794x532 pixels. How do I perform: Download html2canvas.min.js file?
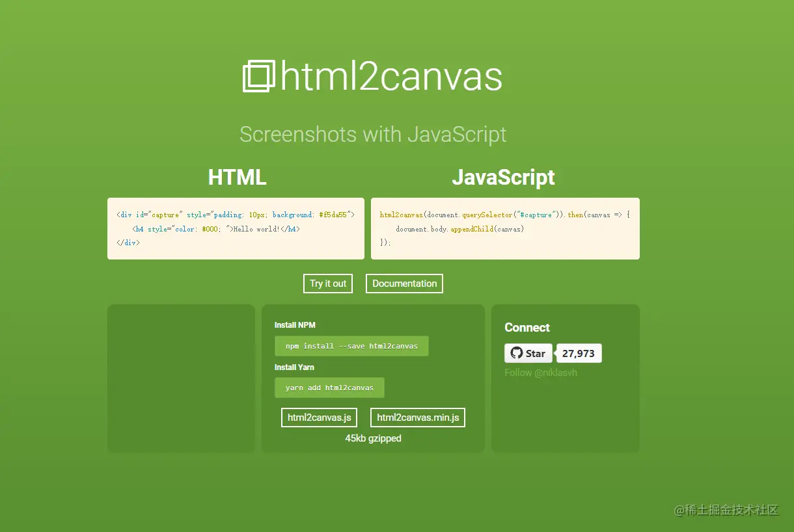click(418, 418)
